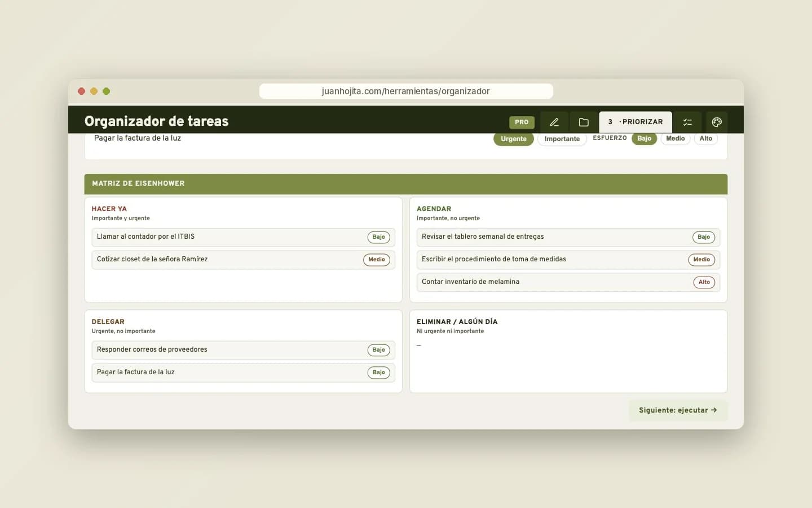The height and width of the screenshot is (508, 812).
Task: Click the Organizador de tareas title
Action: [x=157, y=121]
